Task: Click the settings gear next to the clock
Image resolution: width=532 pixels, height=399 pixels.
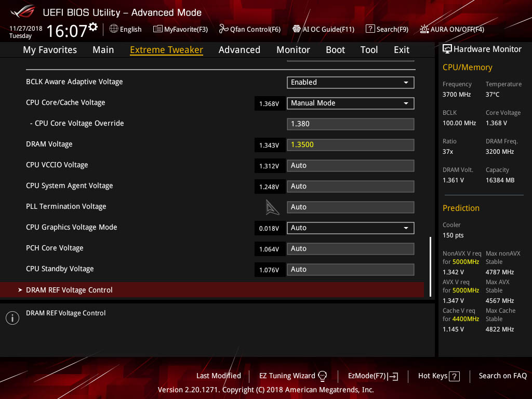Action: pos(93,27)
